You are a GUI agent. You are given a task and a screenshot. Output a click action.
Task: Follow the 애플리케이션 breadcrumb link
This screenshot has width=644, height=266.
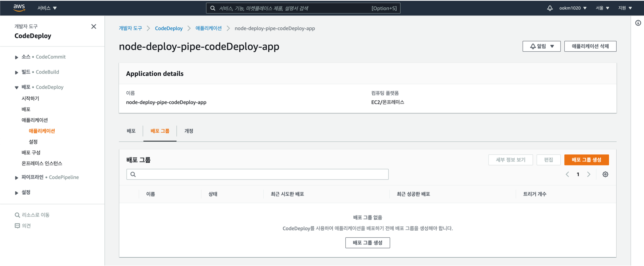coord(209,28)
